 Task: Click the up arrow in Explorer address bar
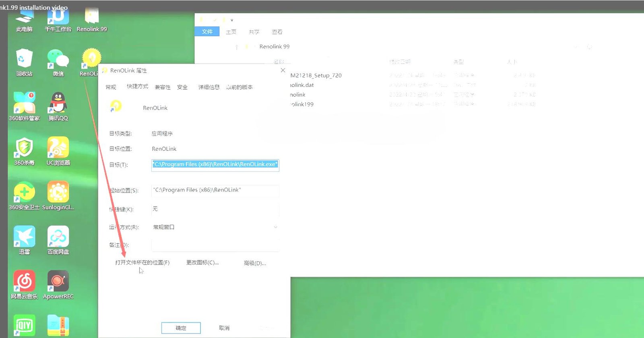[x=237, y=47]
